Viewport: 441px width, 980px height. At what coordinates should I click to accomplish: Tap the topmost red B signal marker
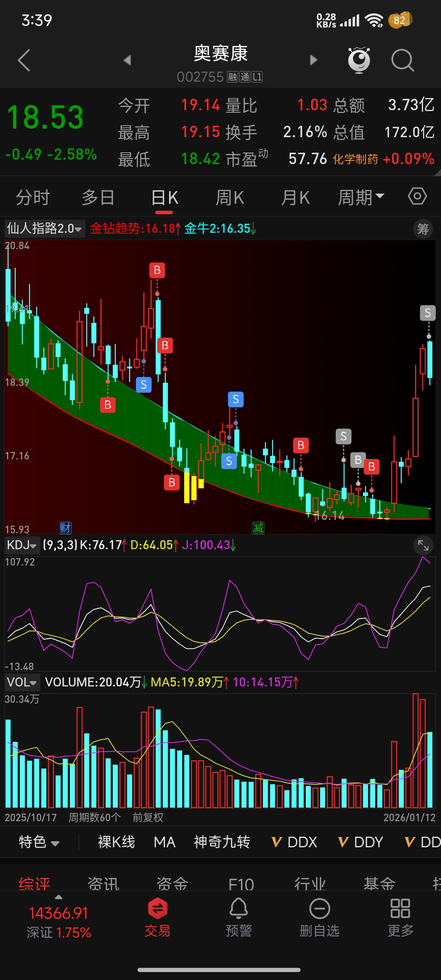pos(157,270)
